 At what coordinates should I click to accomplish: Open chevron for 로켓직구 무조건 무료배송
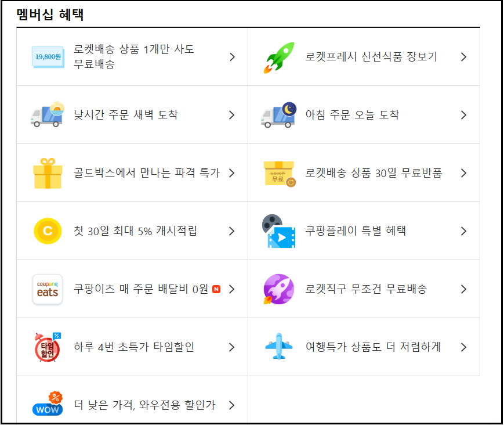tap(463, 289)
